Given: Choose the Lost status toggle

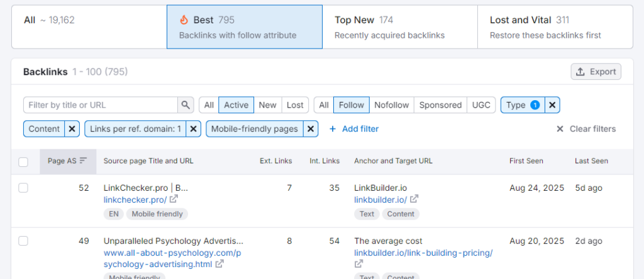Looking at the screenshot, I should pyautogui.click(x=295, y=105).
